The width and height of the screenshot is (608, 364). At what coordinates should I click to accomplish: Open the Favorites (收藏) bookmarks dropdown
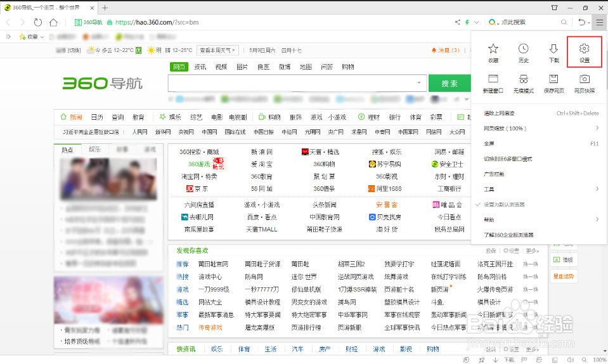click(32, 37)
